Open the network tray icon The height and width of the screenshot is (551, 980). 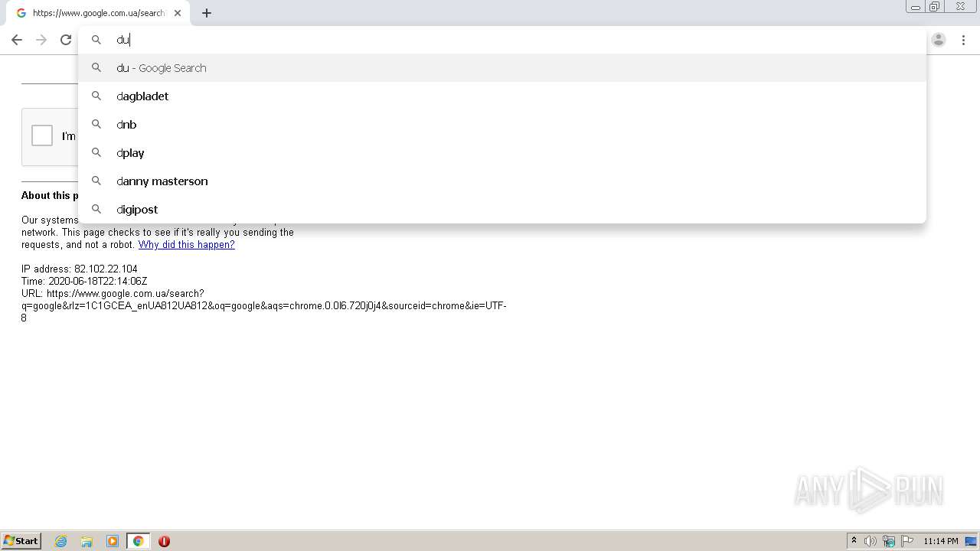coord(889,541)
